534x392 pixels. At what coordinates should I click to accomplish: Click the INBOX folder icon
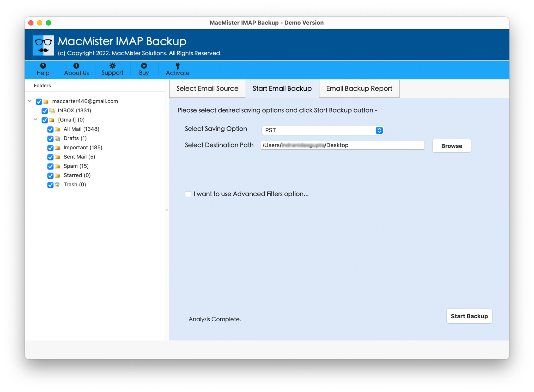52,111
